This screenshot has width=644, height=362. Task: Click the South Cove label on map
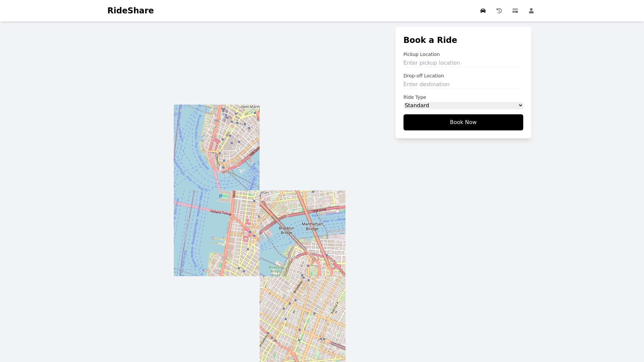tap(201, 138)
